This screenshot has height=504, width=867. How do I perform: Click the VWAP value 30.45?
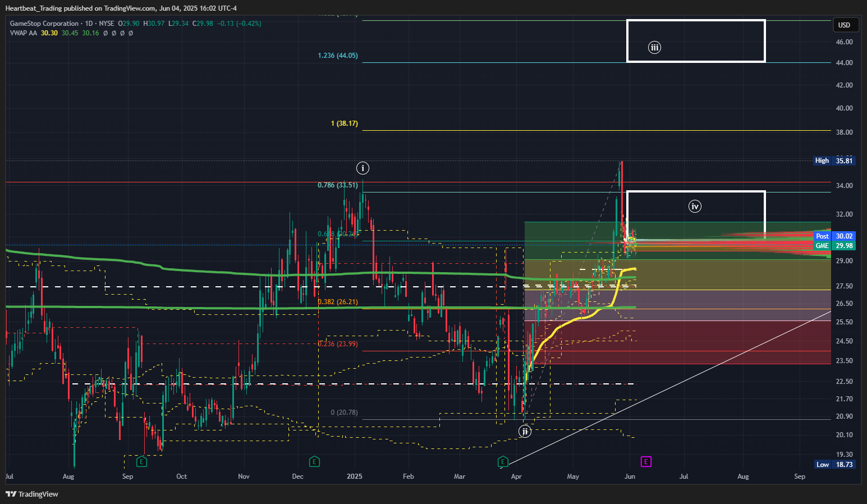70,33
